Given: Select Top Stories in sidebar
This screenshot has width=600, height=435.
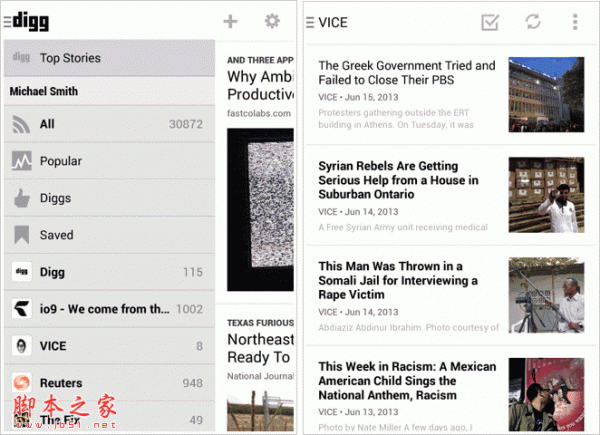Looking at the screenshot, I should click(109, 58).
